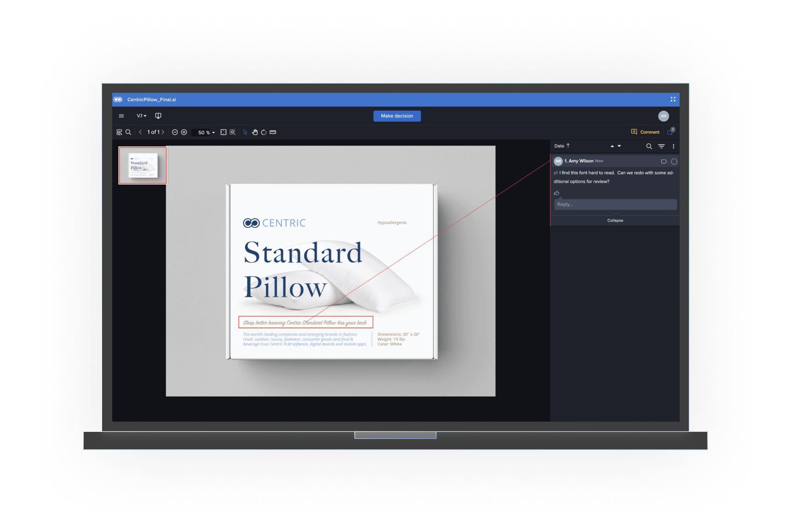
Task: Open comments panel more options menu
Action: click(x=674, y=146)
